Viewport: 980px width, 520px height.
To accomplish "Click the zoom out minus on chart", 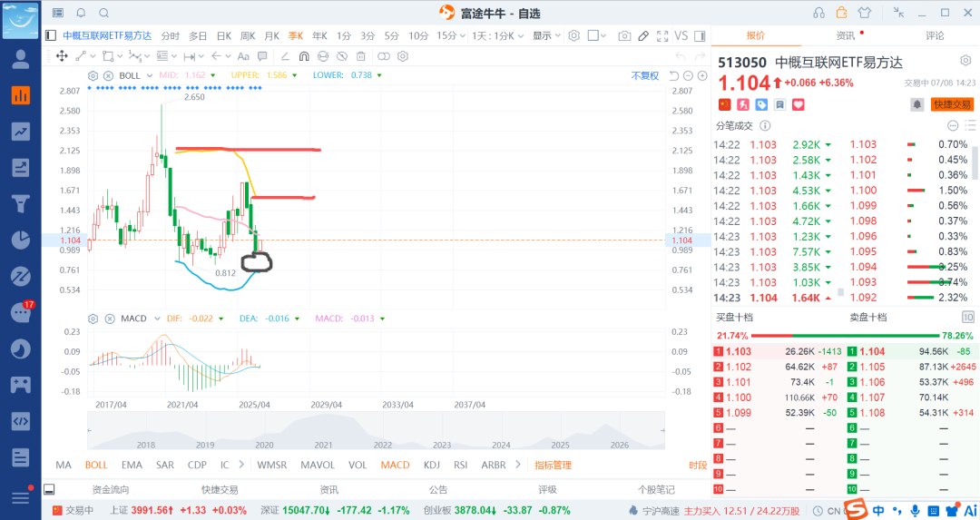I will point(688,75).
